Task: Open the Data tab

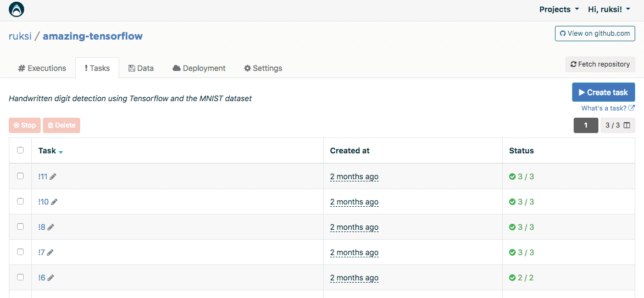Action: (141, 68)
